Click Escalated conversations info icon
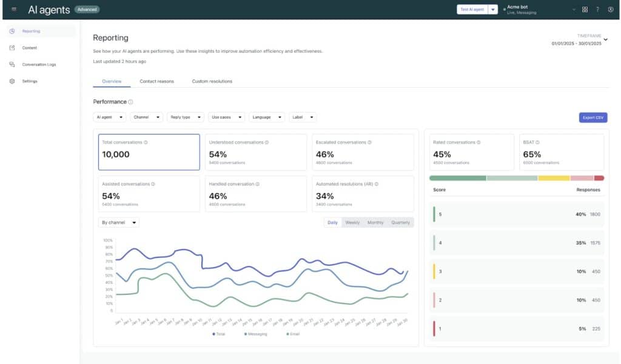 369,142
